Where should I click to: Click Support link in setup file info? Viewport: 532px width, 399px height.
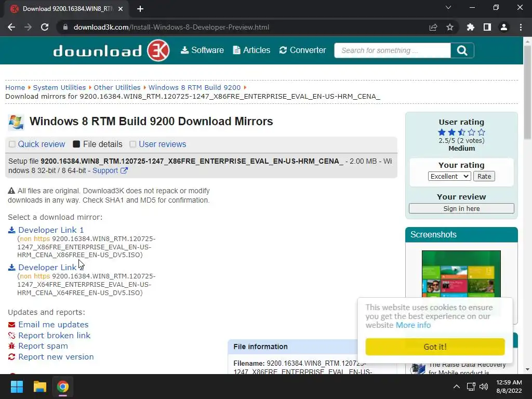105,170
